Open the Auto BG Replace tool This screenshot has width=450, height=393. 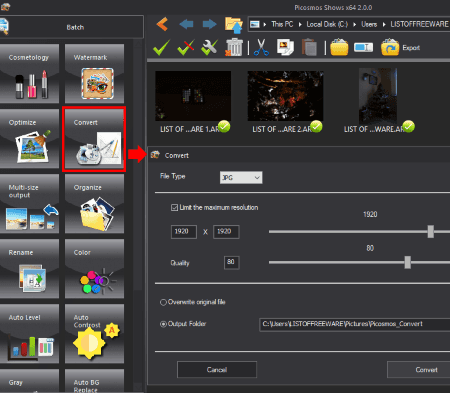click(94, 381)
